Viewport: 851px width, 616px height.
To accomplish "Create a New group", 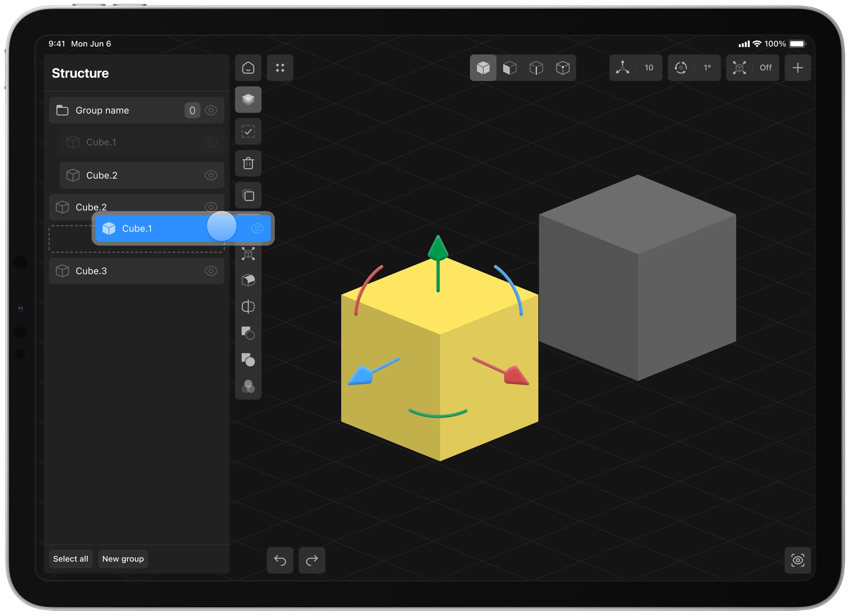I will pyautogui.click(x=123, y=559).
